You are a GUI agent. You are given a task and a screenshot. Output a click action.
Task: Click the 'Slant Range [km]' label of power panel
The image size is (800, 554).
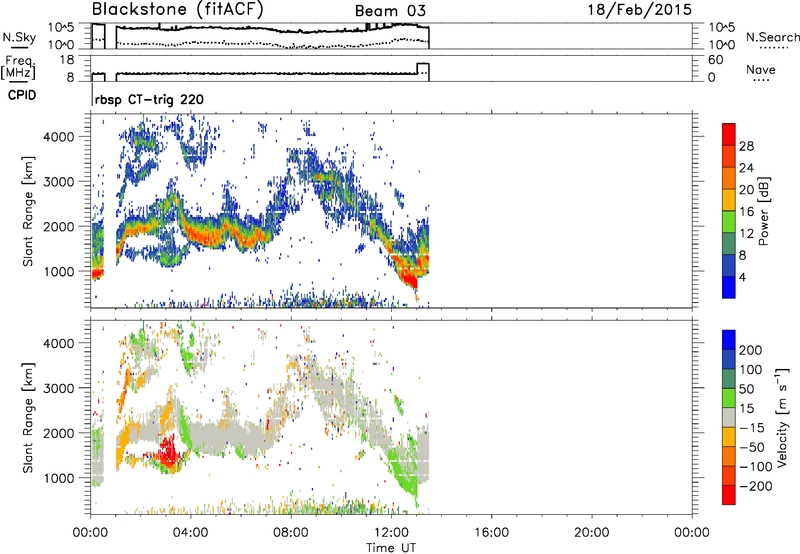click(x=28, y=211)
